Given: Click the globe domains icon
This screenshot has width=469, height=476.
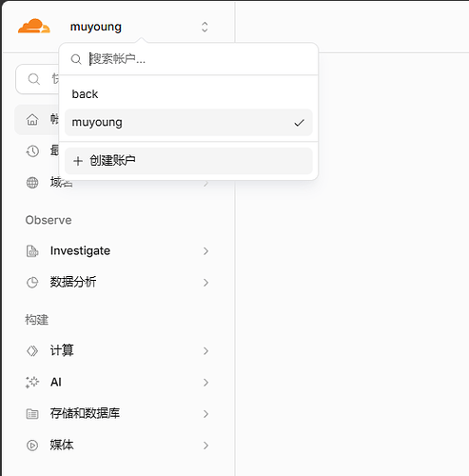Looking at the screenshot, I should tap(32, 183).
